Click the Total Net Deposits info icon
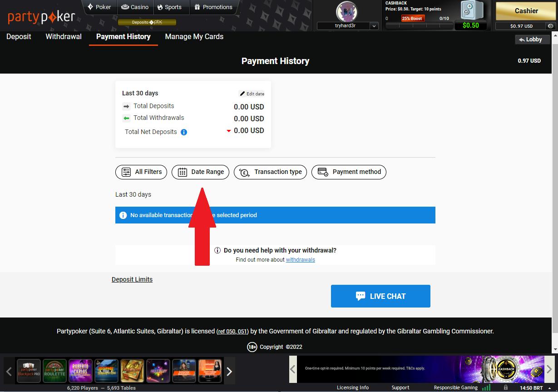 [x=184, y=132]
